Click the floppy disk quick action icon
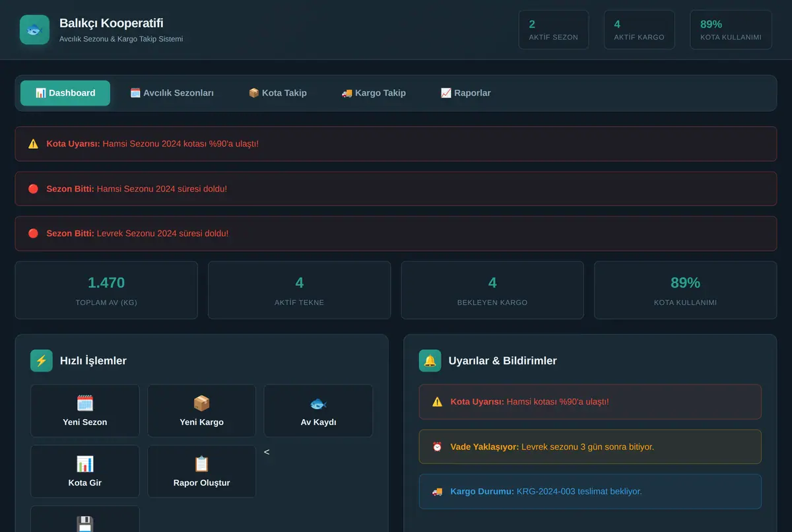This screenshot has height=532, width=792. (85, 524)
